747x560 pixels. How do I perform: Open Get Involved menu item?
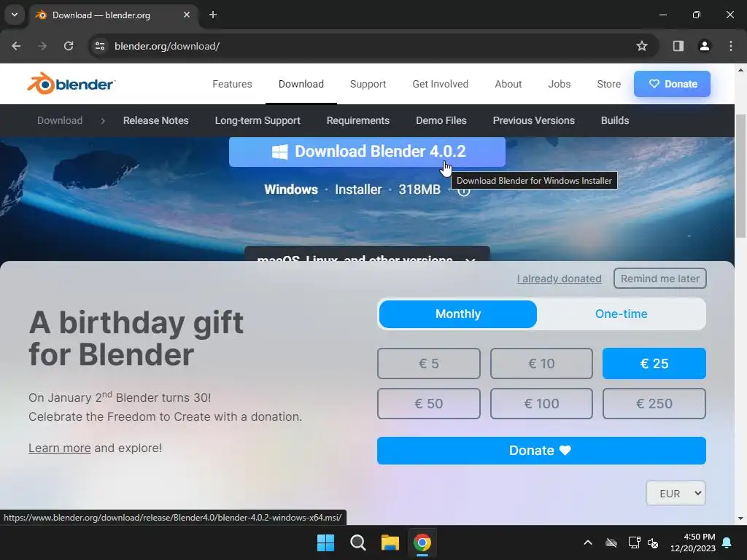440,84
